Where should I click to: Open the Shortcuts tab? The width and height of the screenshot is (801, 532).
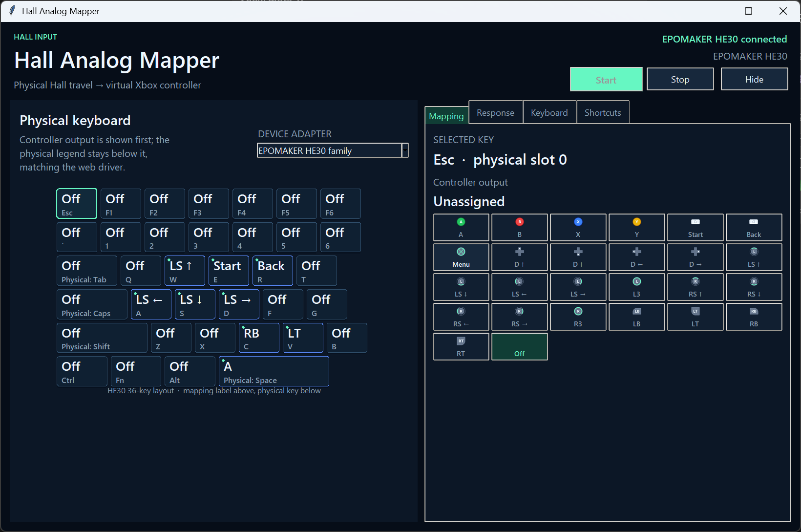(x=603, y=112)
